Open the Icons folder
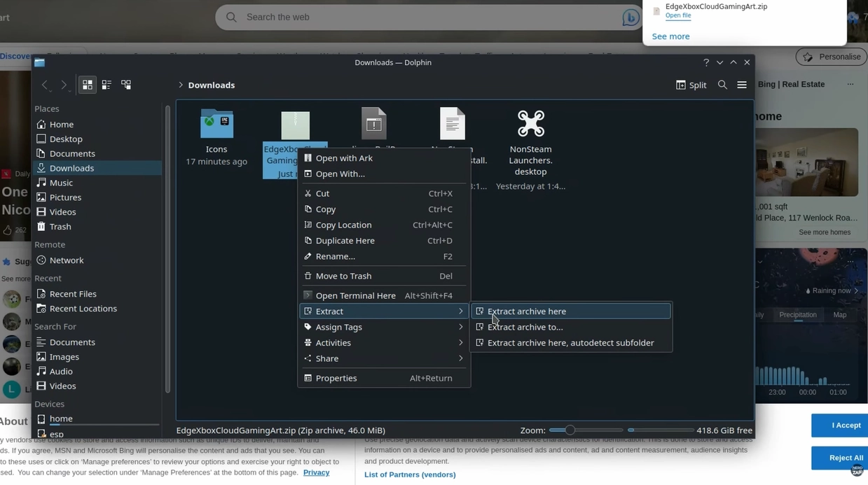Screen dimensions: 868x485 (216, 125)
